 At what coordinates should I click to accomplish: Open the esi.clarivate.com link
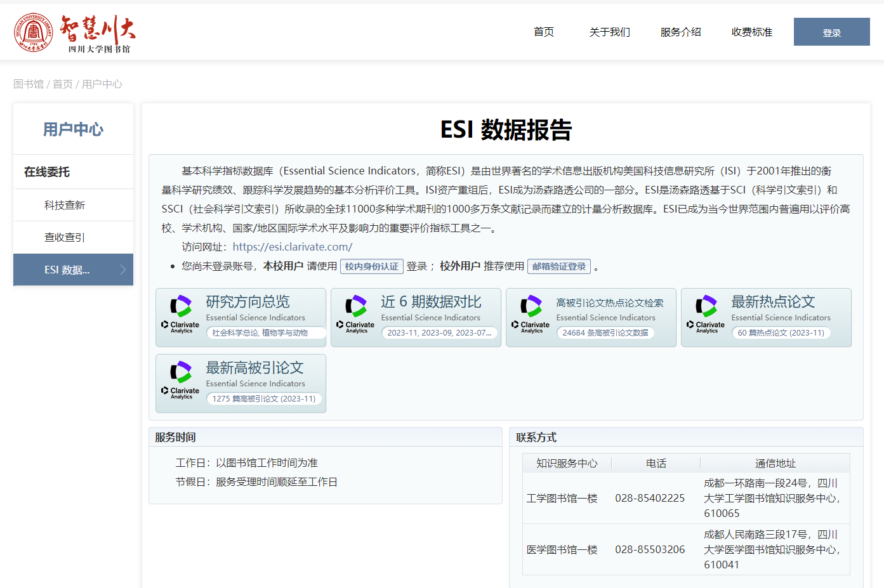click(x=292, y=247)
